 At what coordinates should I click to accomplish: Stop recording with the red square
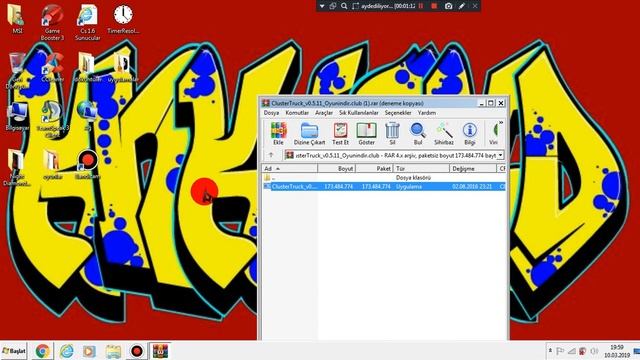pyautogui.click(x=434, y=6)
